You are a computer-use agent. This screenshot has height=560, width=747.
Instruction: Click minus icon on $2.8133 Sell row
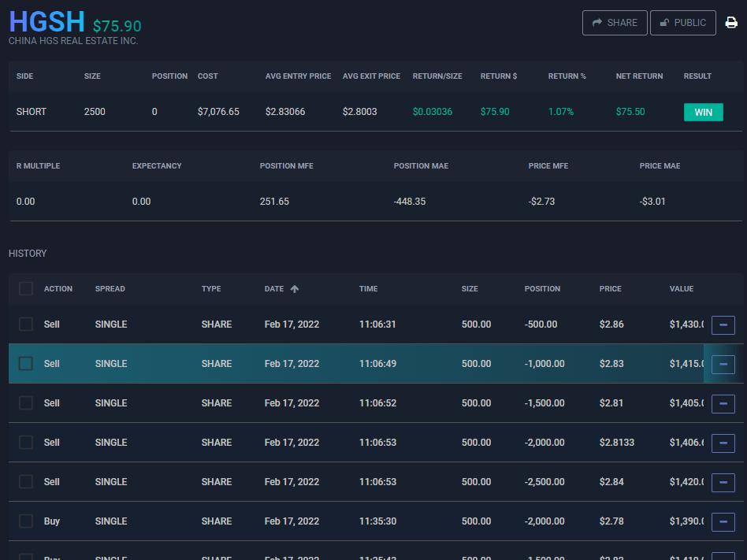point(723,443)
